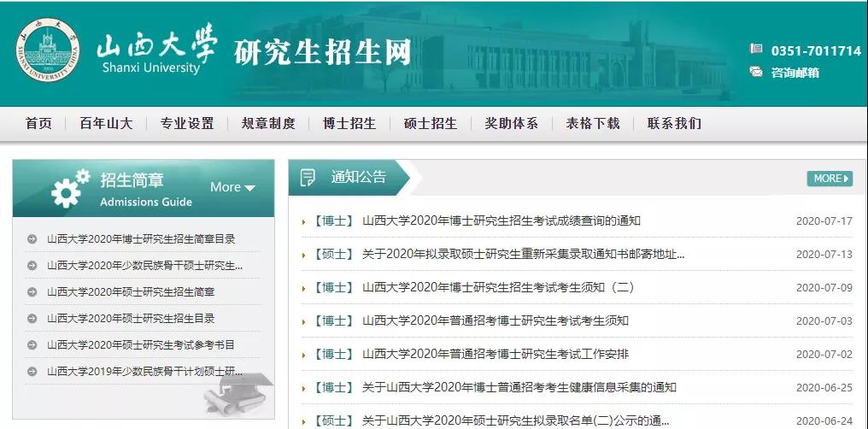Expand More dropdown in Admissions Guide panel
Image resolution: width=868 pixels, height=429 pixels.
pos(232,187)
